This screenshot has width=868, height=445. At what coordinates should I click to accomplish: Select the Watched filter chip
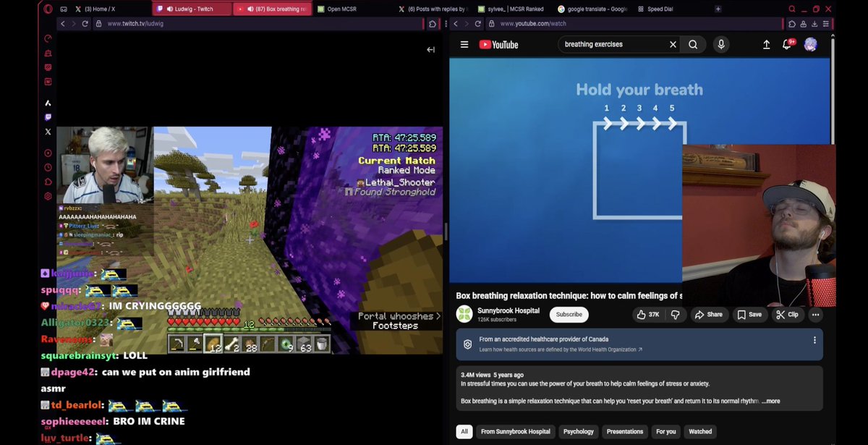pos(700,431)
